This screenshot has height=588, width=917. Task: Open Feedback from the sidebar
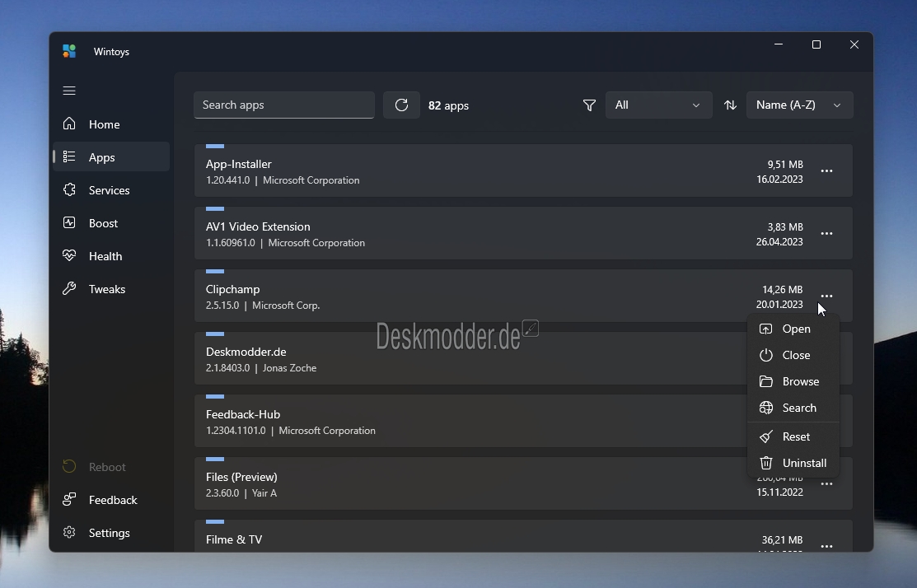click(x=111, y=500)
